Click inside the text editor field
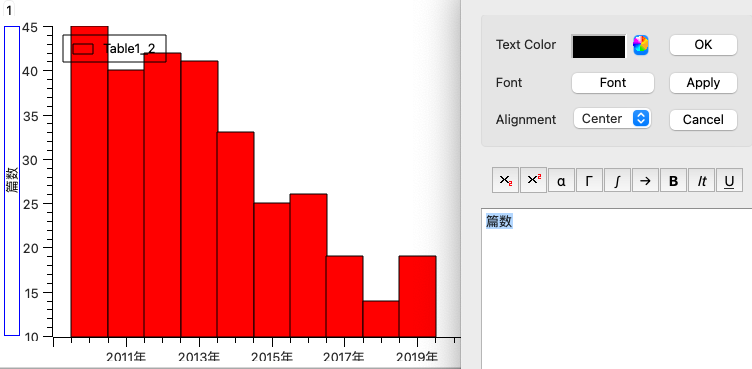This screenshot has width=752, height=369. click(616, 288)
